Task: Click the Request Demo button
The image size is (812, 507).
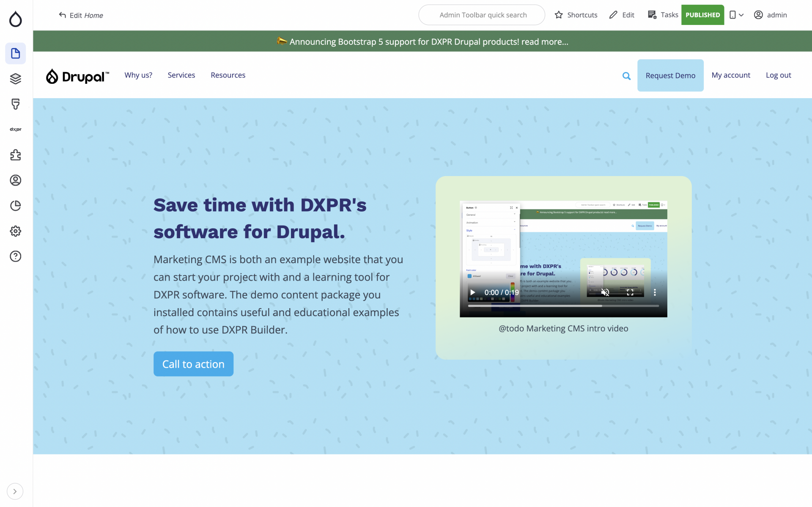Action: (x=670, y=75)
